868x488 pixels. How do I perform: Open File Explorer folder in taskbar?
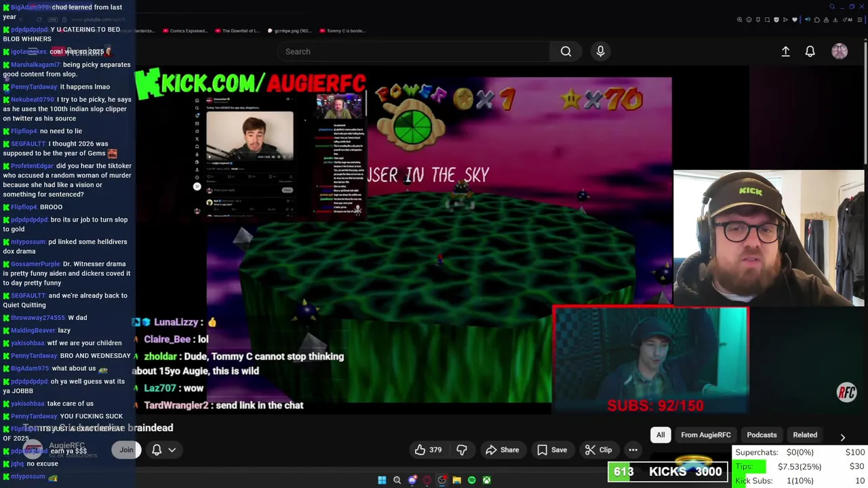(456, 480)
